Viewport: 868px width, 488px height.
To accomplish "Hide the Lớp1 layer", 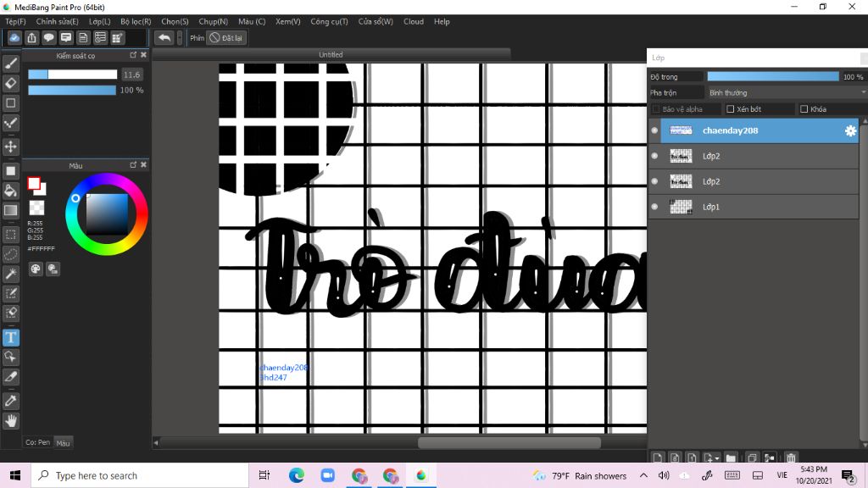I will 654,207.
